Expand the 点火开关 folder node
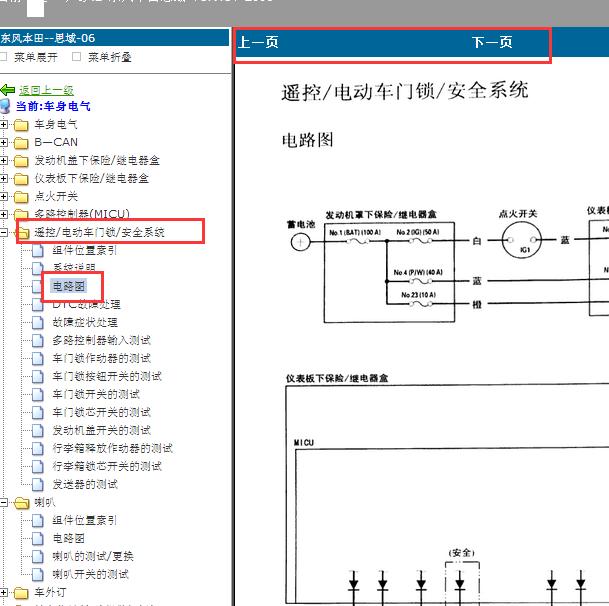 coord(3,196)
